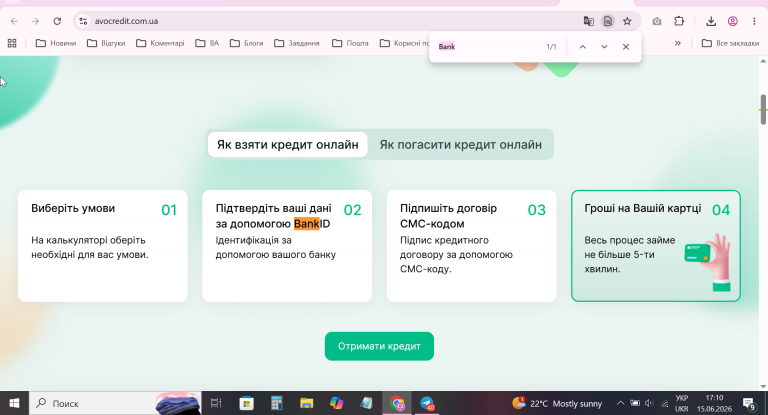Image resolution: width=768 pixels, height=415 pixels.
Task: Reload the avocredit.com.ua page
Action: click(x=57, y=21)
